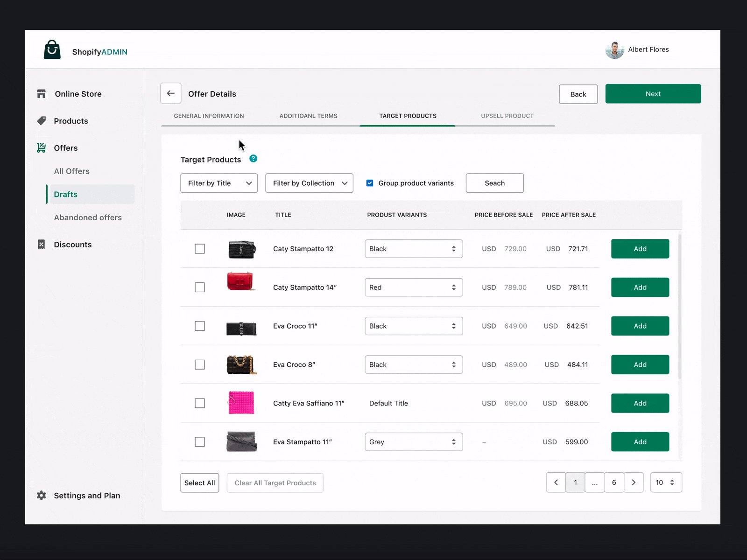Viewport: 747px width, 560px height.
Task: Add Caty Stampatto 14″ to targets
Action: click(x=640, y=287)
